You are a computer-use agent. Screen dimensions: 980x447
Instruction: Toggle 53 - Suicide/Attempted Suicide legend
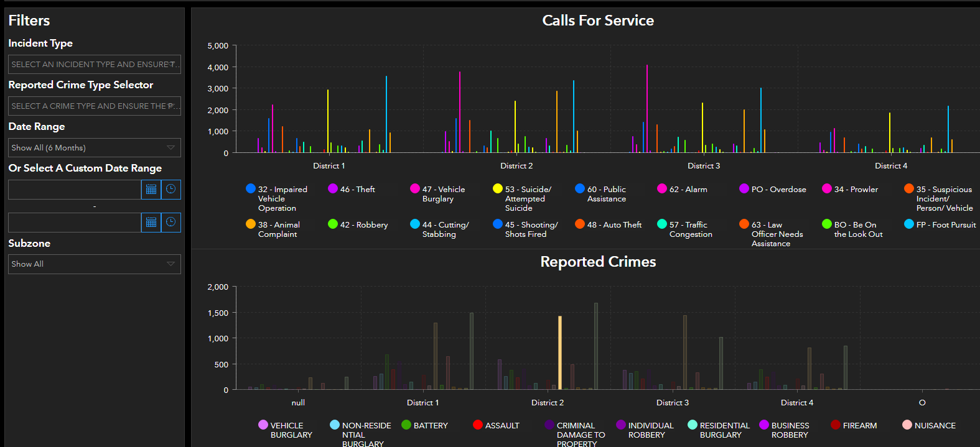[522, 198]
